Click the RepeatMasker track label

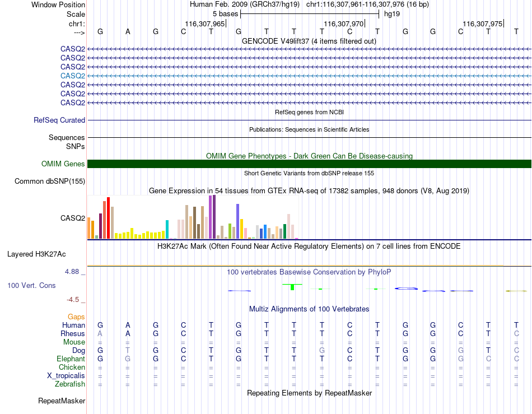[62, 401]
